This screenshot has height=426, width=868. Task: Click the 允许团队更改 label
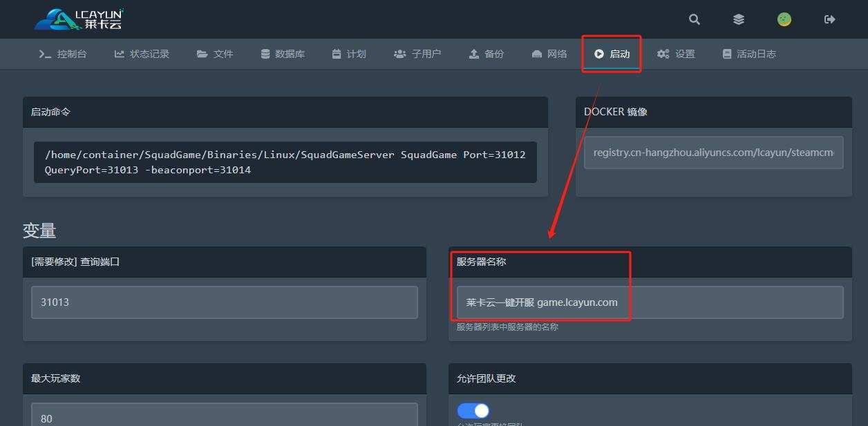click(487, 378)
